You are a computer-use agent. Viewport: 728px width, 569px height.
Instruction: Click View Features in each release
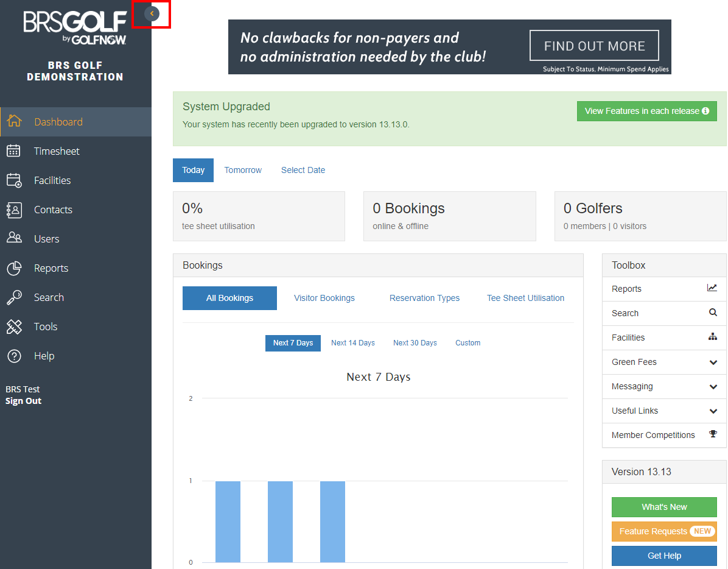(x=647, y=111)
